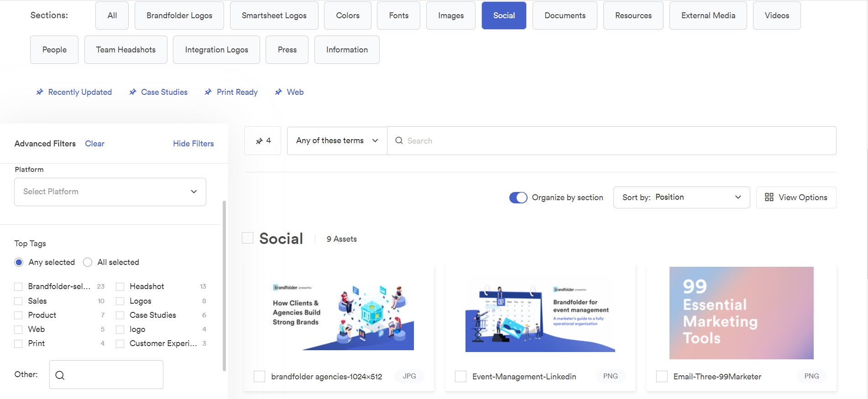The height and width of the screenshot is (399, 868).
Task: Click the PNG badge on Event-Management-Linkedin
Action: coord(611,376)
